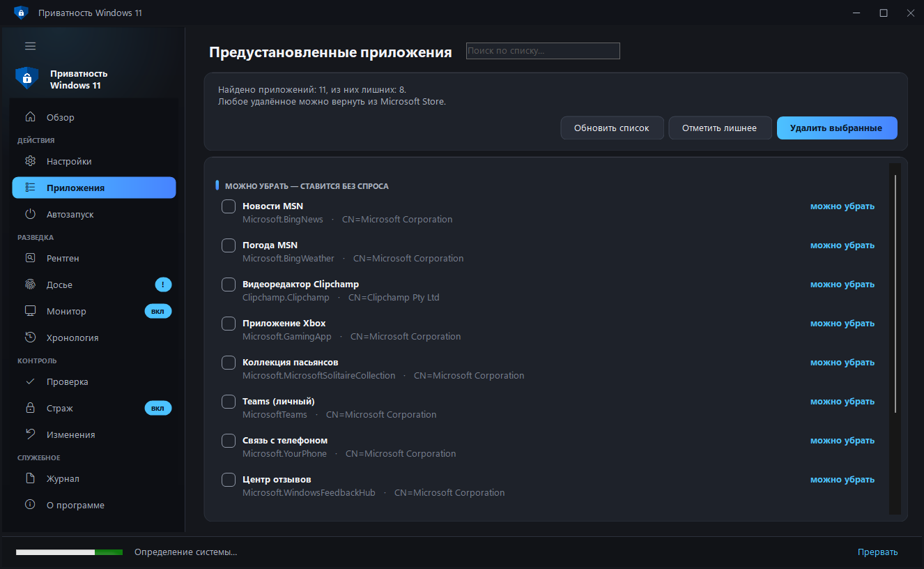
Task: Click the Отметить лишнее button
Action: click(x=719, y=128)
